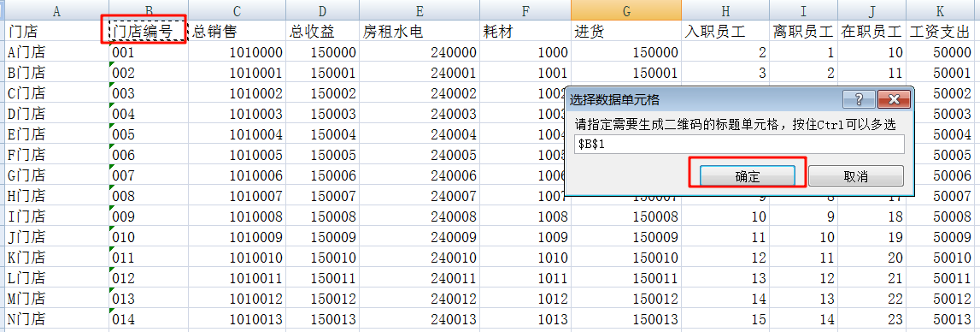Click the 工资支出 header cell
980x332 pixels.
point(941,32)
